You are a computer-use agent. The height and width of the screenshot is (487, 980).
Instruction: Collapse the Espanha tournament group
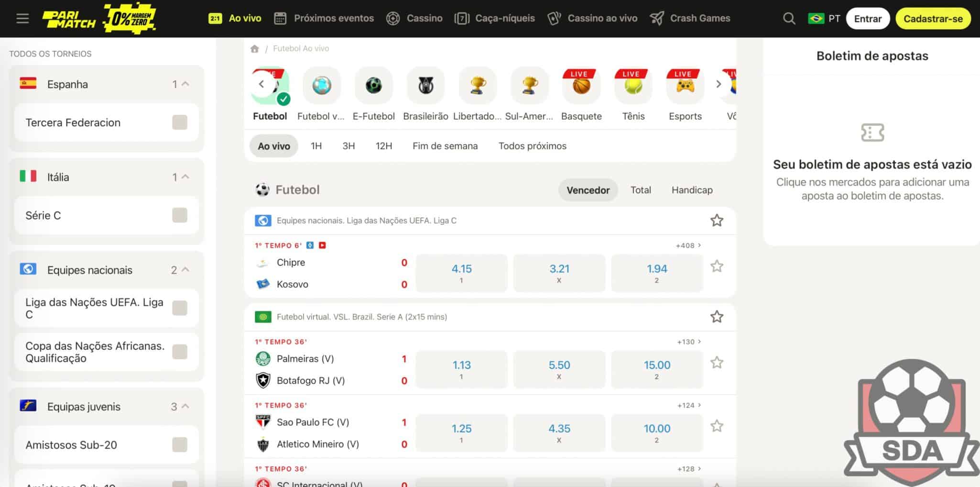point(186,84)
